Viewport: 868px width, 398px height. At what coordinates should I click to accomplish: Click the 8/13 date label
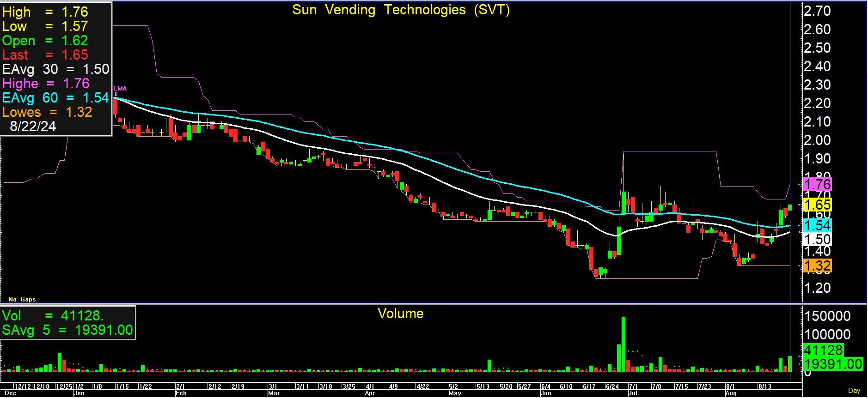764,386
